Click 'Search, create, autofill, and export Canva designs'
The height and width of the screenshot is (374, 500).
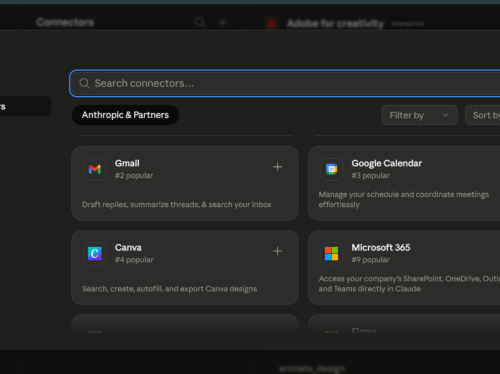pos(169,289)
